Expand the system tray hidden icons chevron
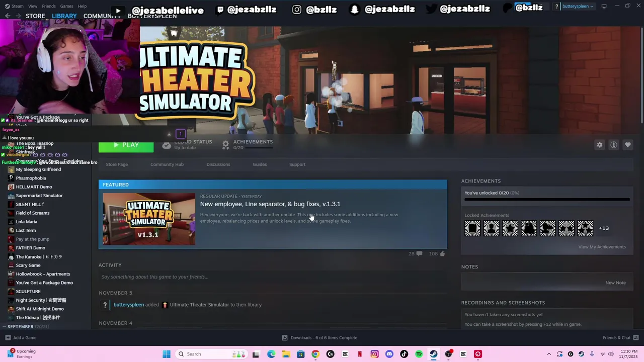 point(549,354)
